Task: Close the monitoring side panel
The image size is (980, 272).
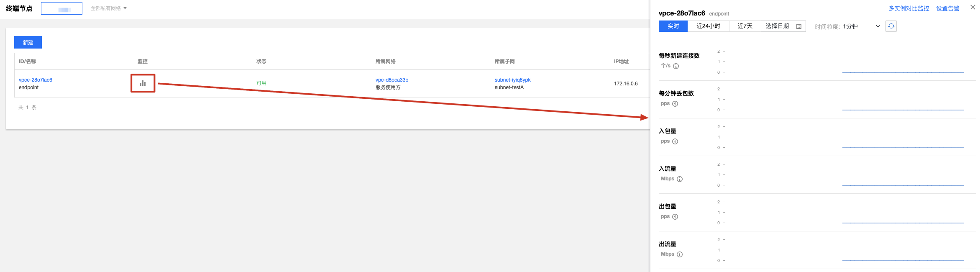Action: pyautogui.click(x=972, y=8)
